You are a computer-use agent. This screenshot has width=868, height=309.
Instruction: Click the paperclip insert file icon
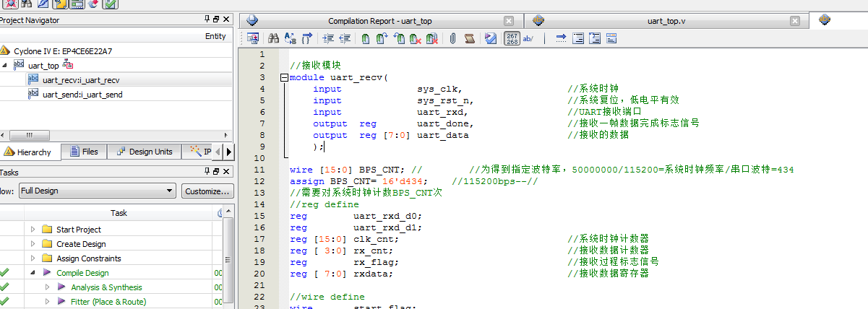click(x=452, y=38)
